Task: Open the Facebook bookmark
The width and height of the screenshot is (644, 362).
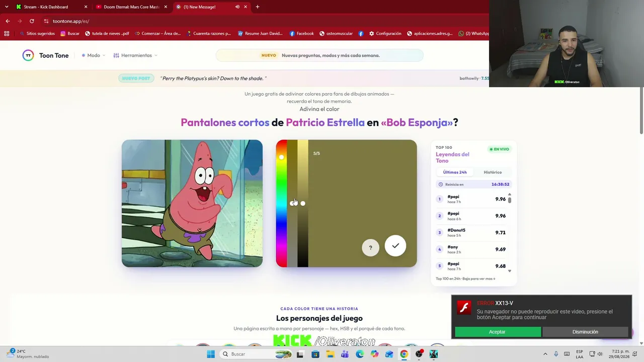Action: 301,34
